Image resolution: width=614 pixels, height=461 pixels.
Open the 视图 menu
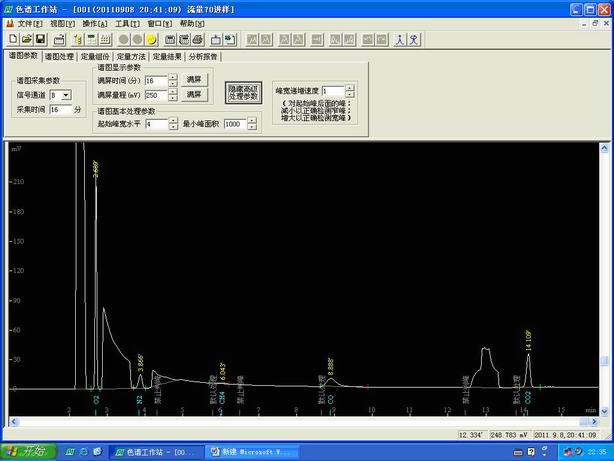click(62, 24)
